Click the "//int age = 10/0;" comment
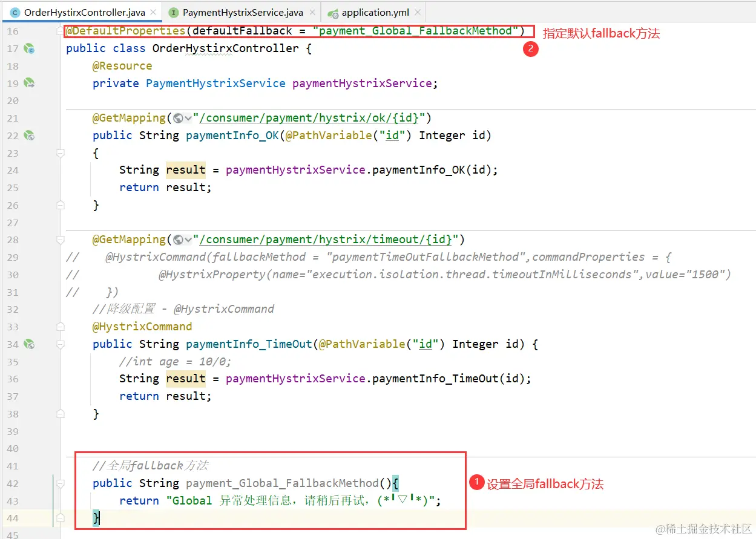 click(x=176, y=362)
